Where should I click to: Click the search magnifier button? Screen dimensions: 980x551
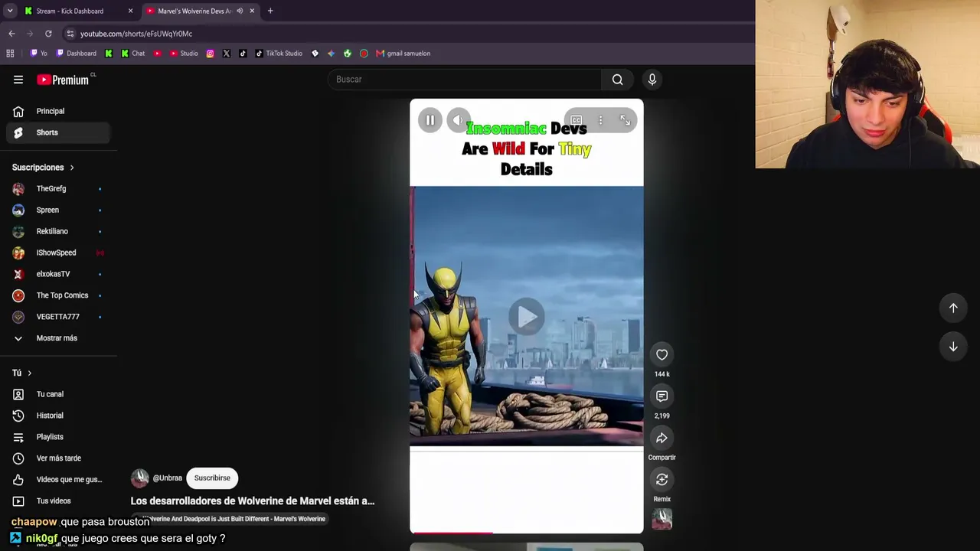617,80
